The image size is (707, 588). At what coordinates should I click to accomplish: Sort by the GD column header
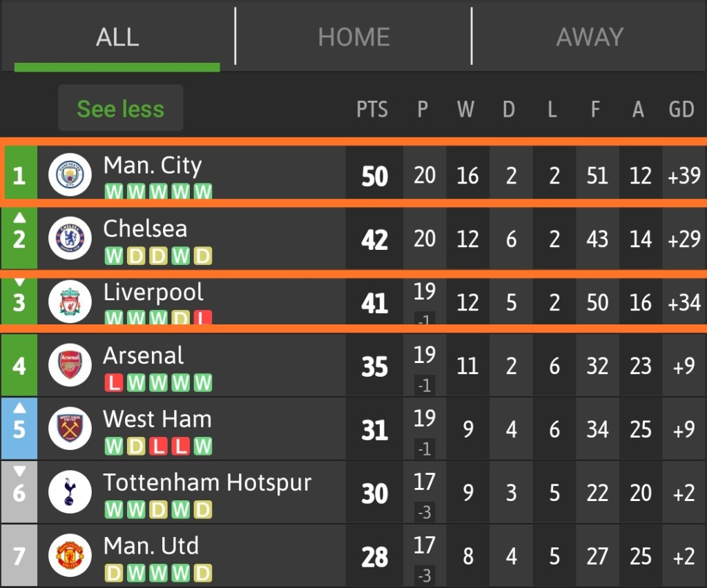tap(681, 109)
